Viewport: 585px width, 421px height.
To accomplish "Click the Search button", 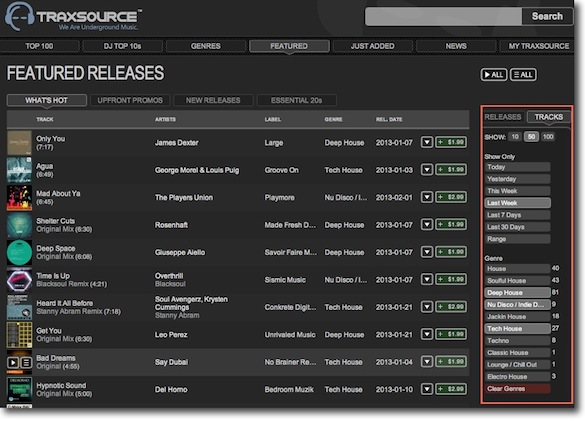I will pos(547,16).
